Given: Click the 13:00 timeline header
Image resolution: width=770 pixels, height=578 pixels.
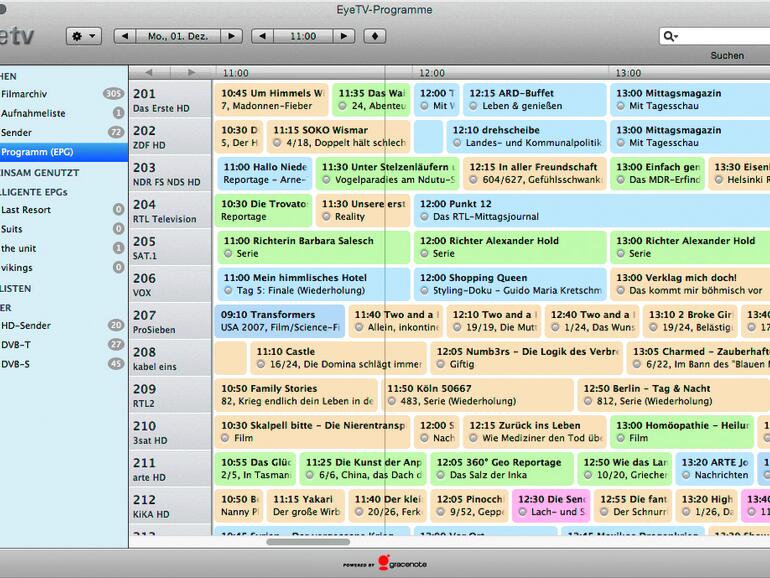Looking at the screenshot, I should click(628, 73).
